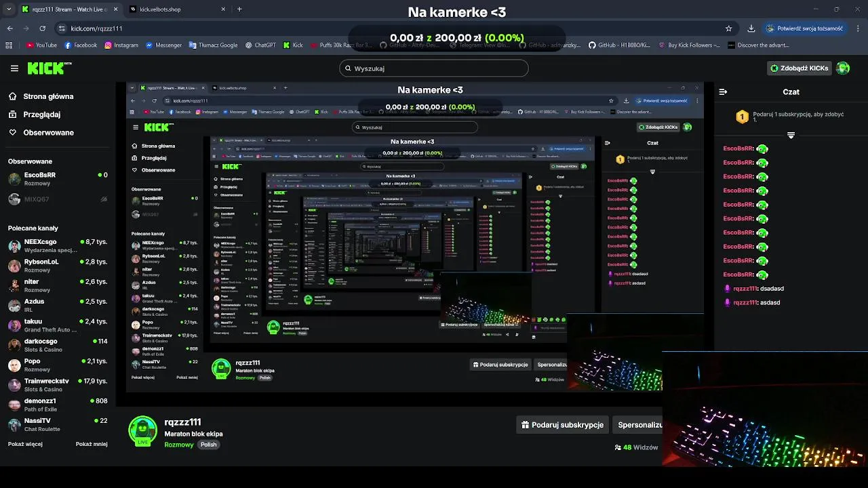868x488 pixels.
Task: Open Chrome three-dot menu
Action: (858, 28)
